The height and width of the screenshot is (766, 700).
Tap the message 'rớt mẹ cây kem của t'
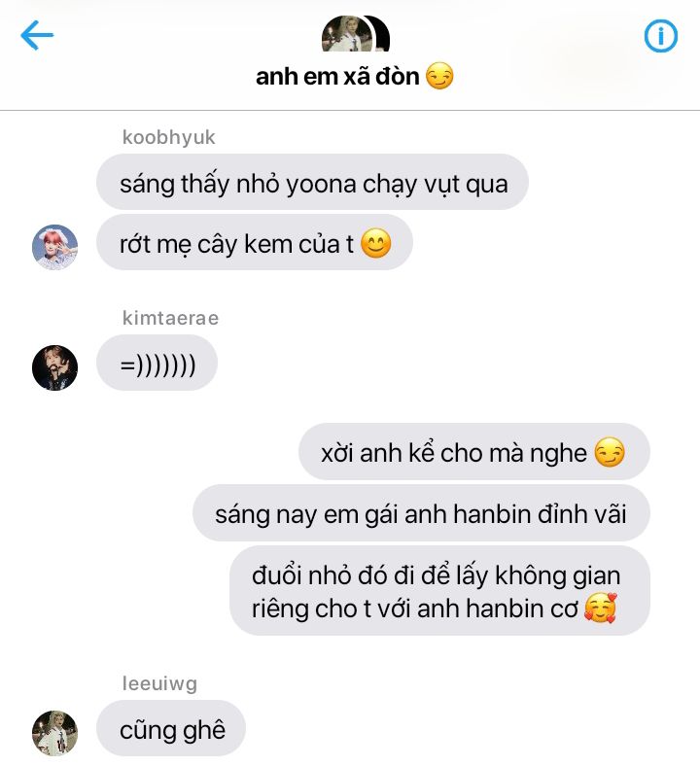255,242
